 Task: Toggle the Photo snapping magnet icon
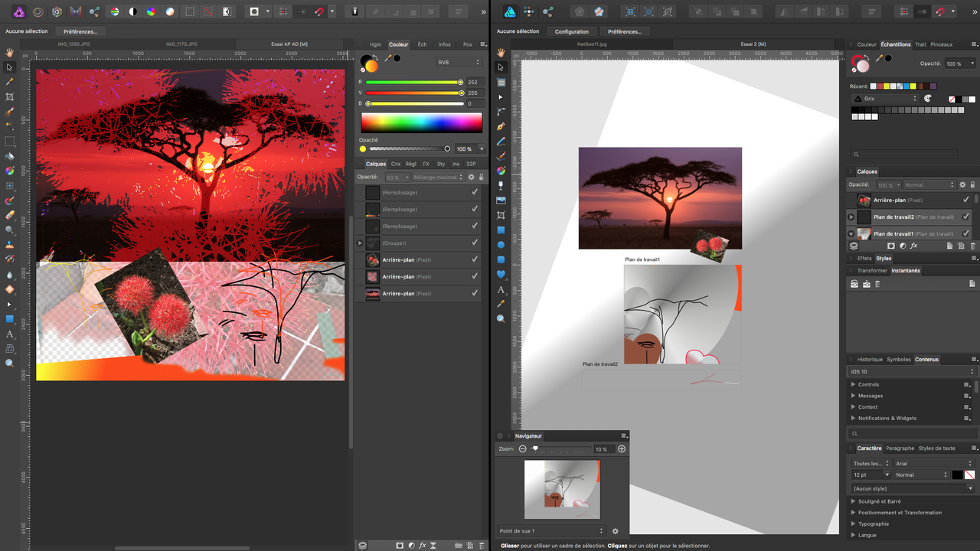[320, 11]
